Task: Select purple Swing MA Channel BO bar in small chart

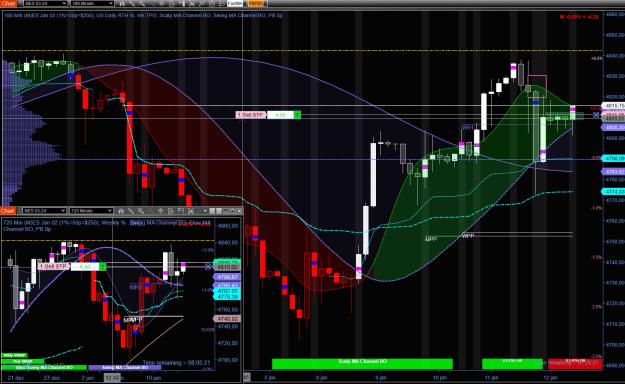Action: pyautogui.click(x=124, y=367)
